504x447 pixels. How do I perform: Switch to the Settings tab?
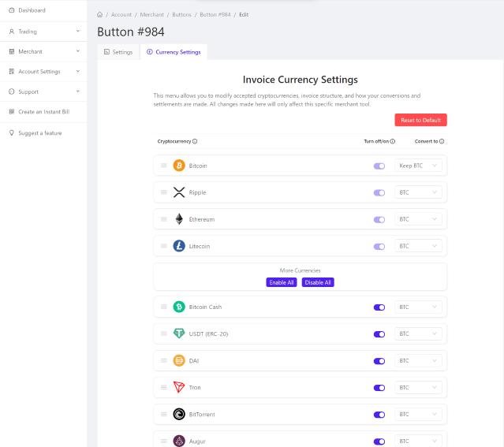[118, 52]
